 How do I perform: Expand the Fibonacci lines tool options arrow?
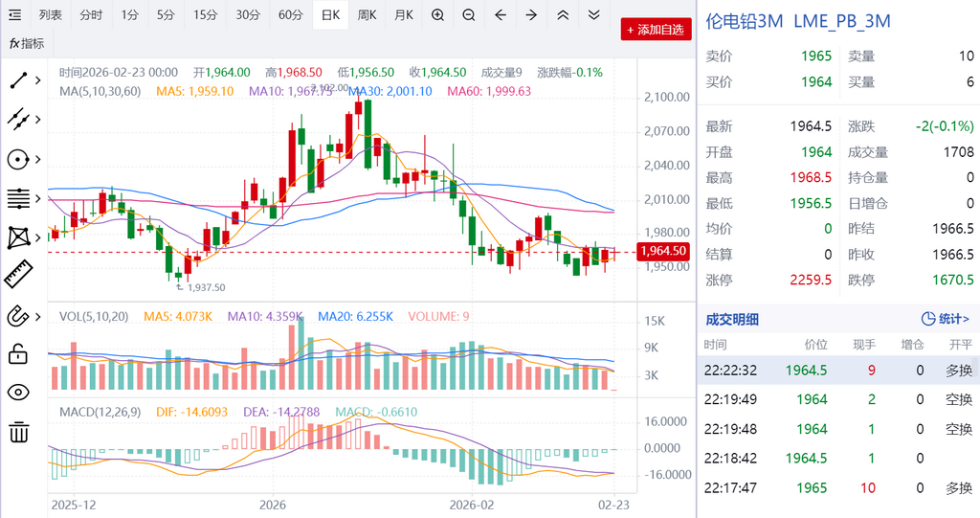38,198
